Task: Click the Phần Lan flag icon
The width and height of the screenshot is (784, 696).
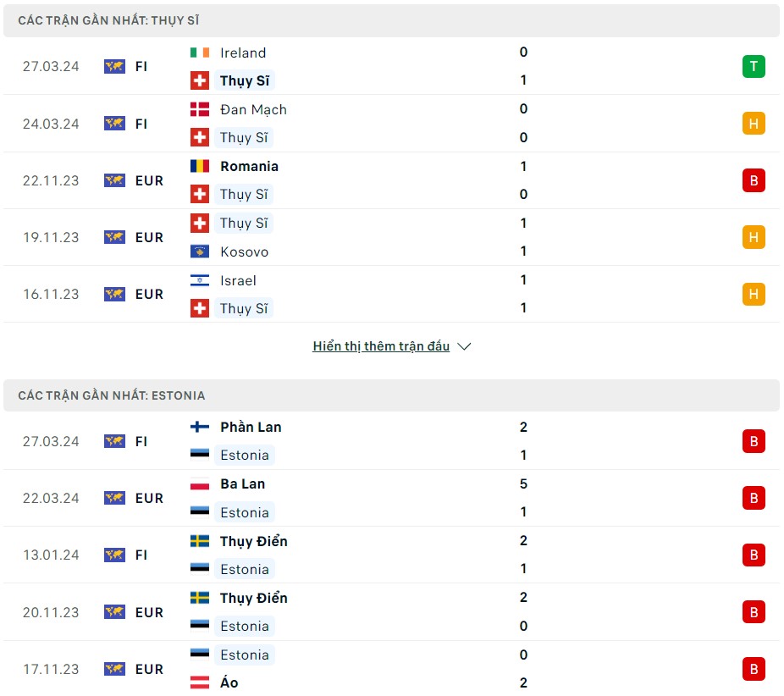Action: pyautogui.click(x=200, y=427)
